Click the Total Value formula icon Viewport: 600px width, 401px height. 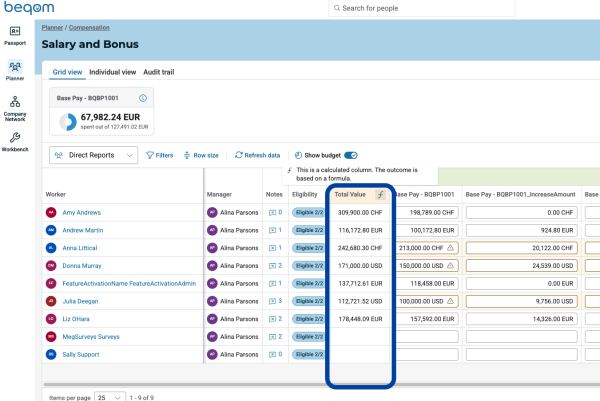point(380,194)
